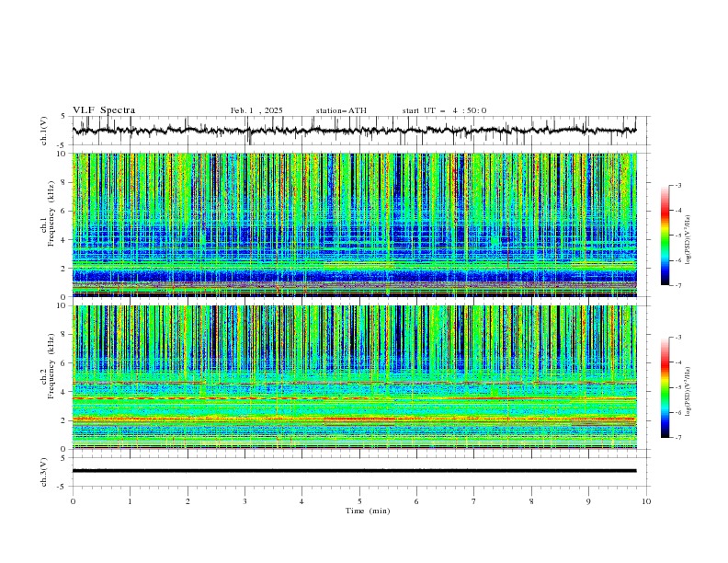728x563 pixels.
Task: Click the "station=ATH" header label
Action: pyautogui.click(x=341, y=110)
